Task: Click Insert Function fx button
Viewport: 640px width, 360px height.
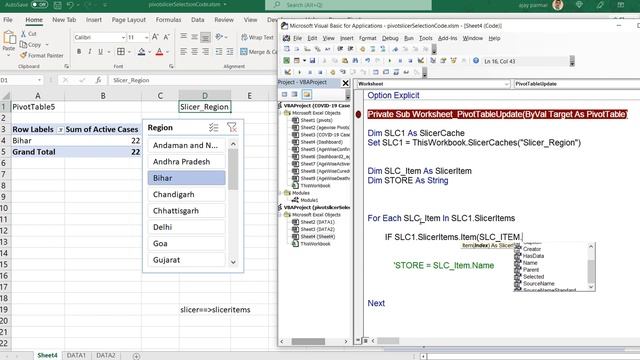Action: coord(98,80)
